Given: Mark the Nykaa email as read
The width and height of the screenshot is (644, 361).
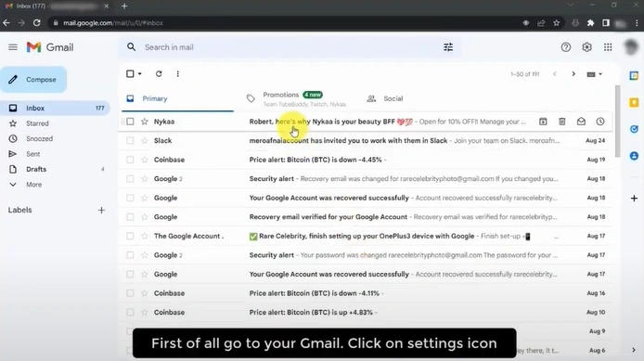Looking at the screenshot, I should [581, 122].
